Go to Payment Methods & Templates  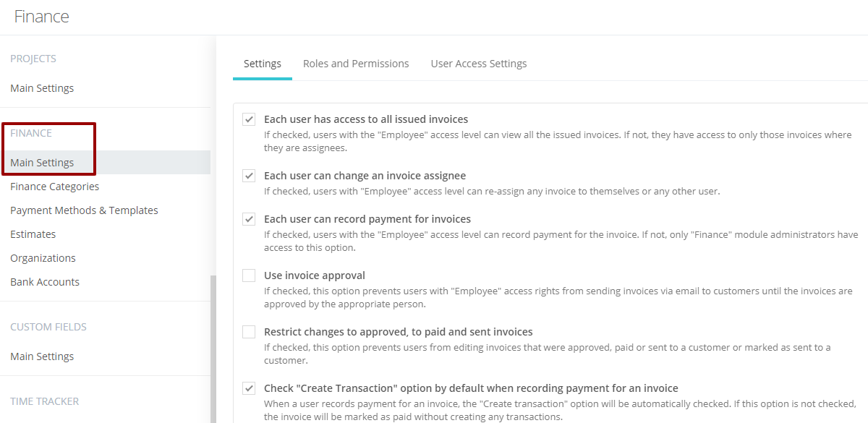tap(84, 210)
